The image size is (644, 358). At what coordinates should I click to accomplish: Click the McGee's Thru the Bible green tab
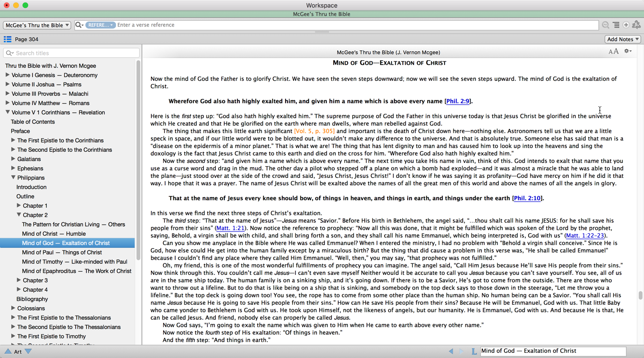coord(322,14)
